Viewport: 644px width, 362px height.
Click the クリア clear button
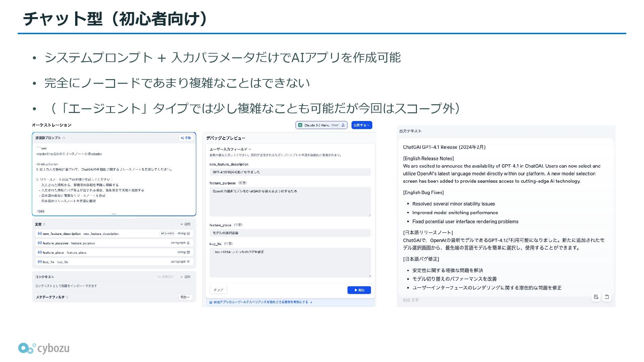point(218,290)
